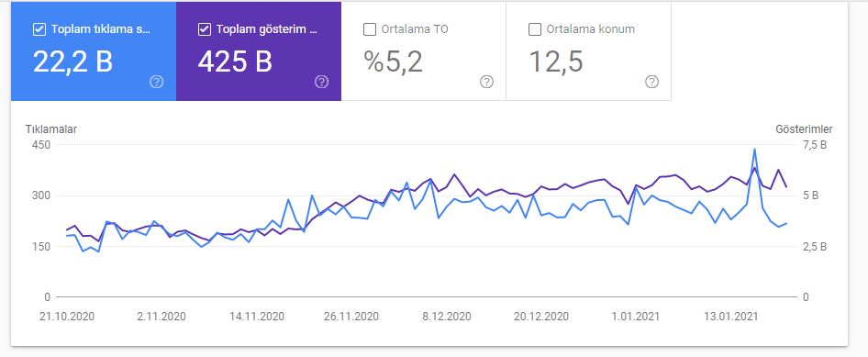Enable the Ortalama konum checkbox
Image resolution: width=868 pixels, height=357 pixels.
click(x=535, y=30)
